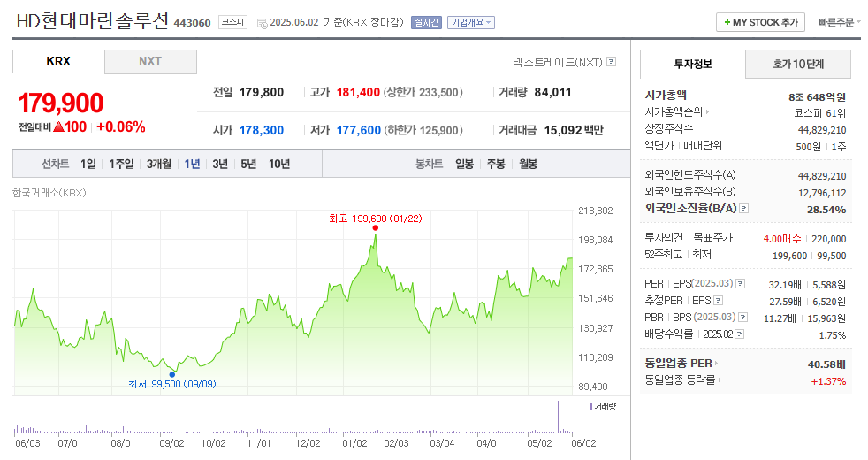Screen dimensions: 868x460
Task: Click help icon next to PER EPS(2025.03)
Action: pyautogui.click(x=740, y=284)
